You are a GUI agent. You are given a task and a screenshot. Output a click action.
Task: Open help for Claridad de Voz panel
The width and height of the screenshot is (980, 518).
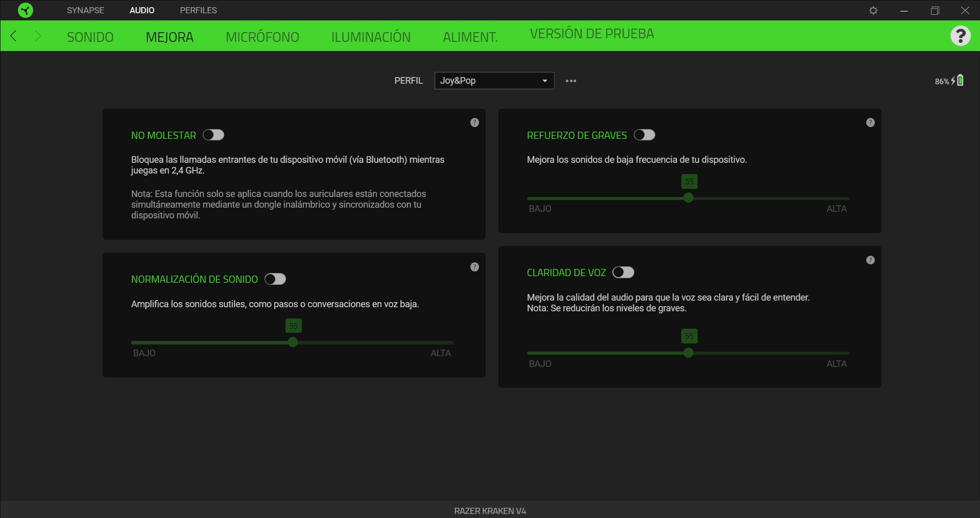pos(870,260)
